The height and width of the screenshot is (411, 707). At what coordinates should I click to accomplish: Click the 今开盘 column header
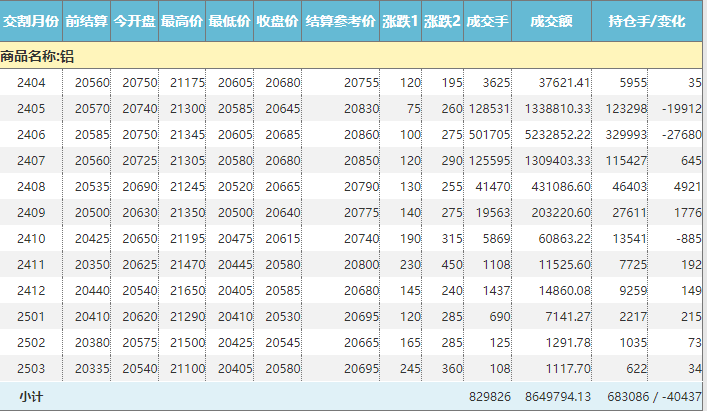pos(134,21)
